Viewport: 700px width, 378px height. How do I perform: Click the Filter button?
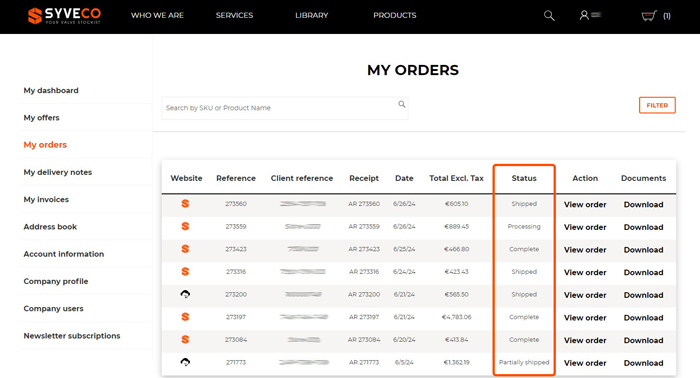click(657, 105)
